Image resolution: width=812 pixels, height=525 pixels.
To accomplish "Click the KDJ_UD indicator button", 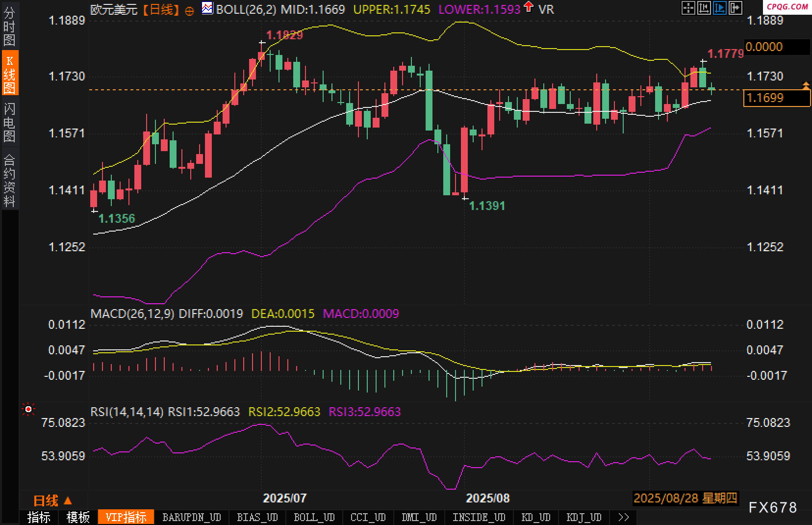I will [584, 517].
